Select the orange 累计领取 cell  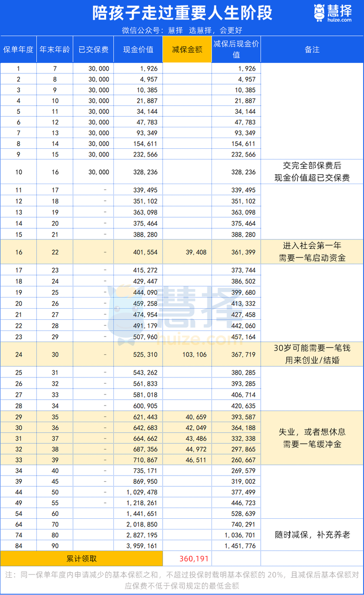click(81, 558)
